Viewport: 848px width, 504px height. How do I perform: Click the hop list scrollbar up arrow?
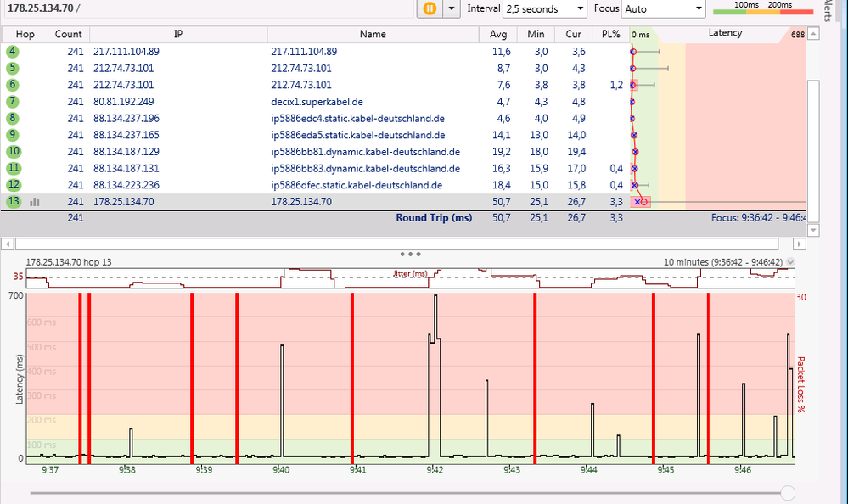click(813, 34)
